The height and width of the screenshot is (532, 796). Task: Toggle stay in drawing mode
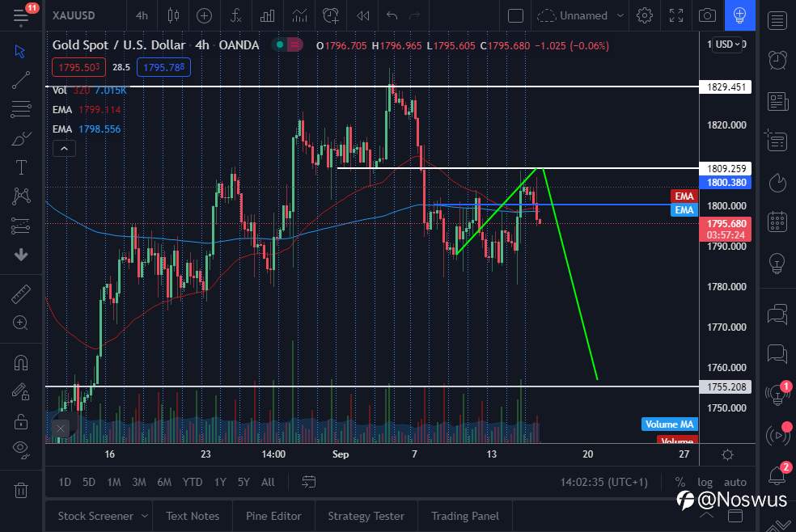[21, 391]
